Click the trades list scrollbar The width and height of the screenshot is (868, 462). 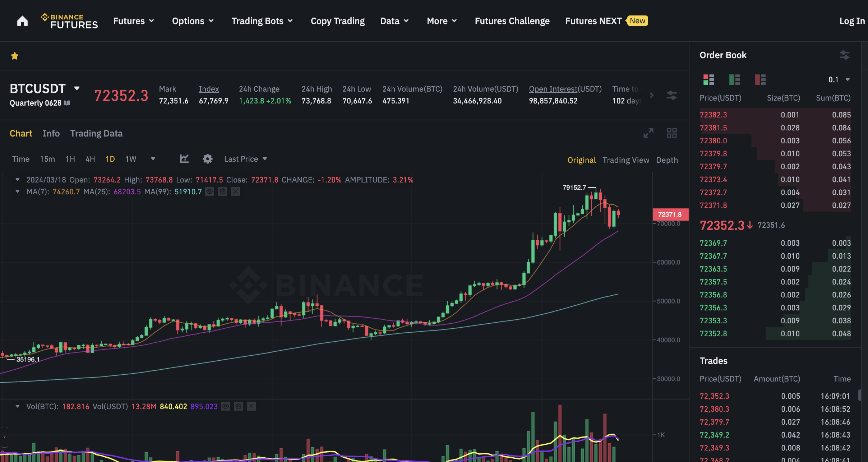pyautogui.click(x=860, y=395)
